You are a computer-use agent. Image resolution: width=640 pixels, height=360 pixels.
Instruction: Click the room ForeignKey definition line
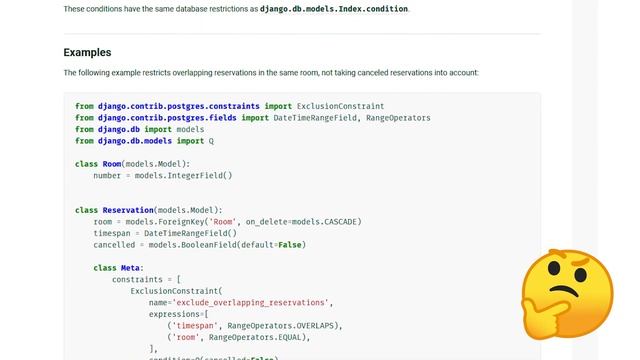(227, 222)
